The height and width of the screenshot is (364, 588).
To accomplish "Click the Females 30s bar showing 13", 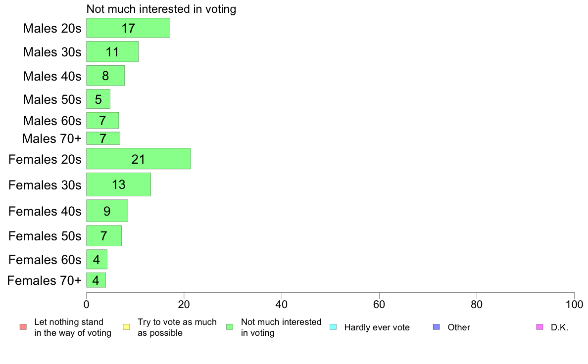I will (x=118, y=184).
